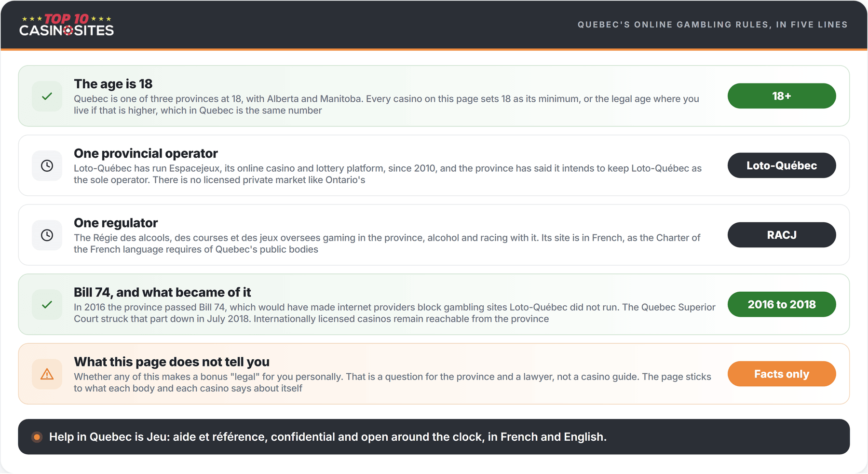This screenshot has width=868, height=474.
Task: Click the orange Facts only badge
Action: pos(782,374)
